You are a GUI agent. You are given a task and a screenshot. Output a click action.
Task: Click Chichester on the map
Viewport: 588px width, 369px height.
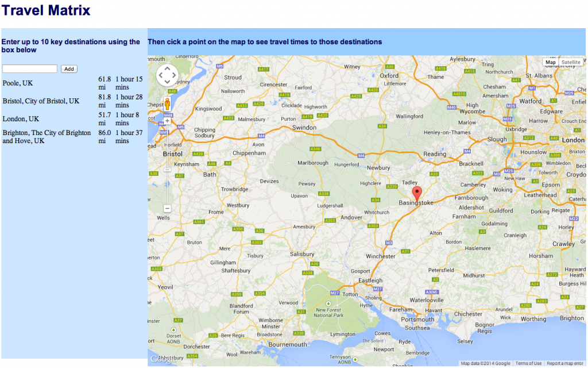click(468, 314)
